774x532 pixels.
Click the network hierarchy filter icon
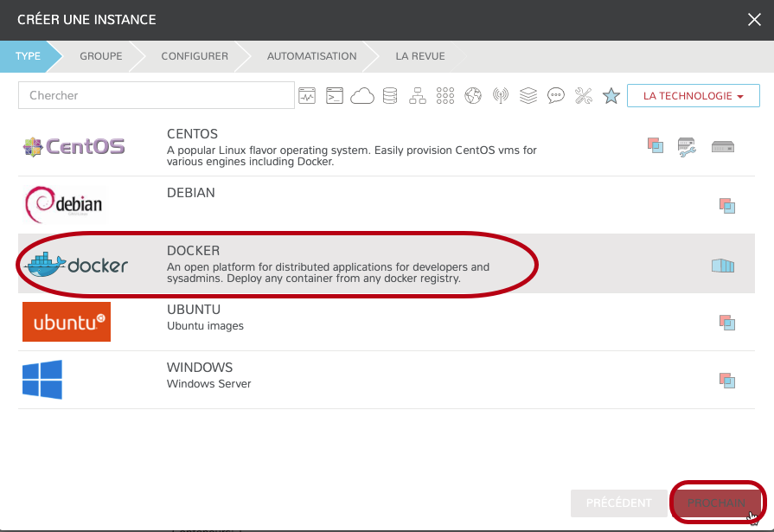pos(418,96)
